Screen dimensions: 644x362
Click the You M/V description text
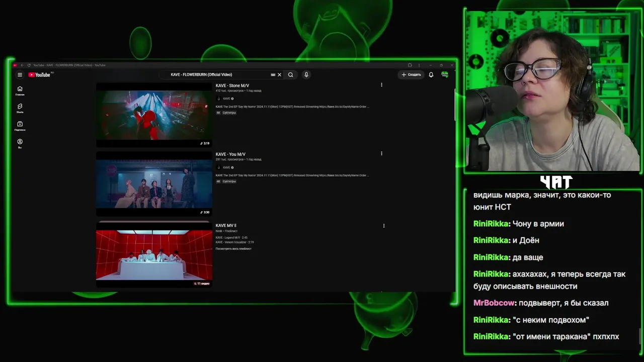pos(292,175)
